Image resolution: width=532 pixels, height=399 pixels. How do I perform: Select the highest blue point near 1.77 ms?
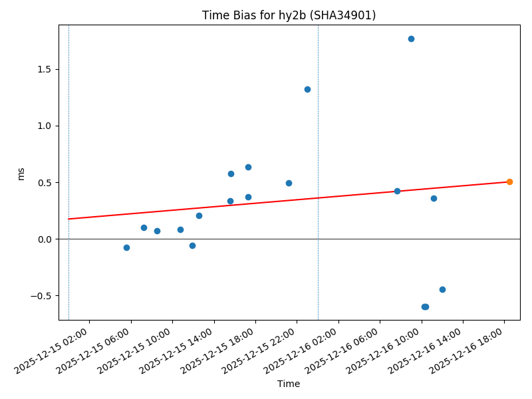coord(411,39)
